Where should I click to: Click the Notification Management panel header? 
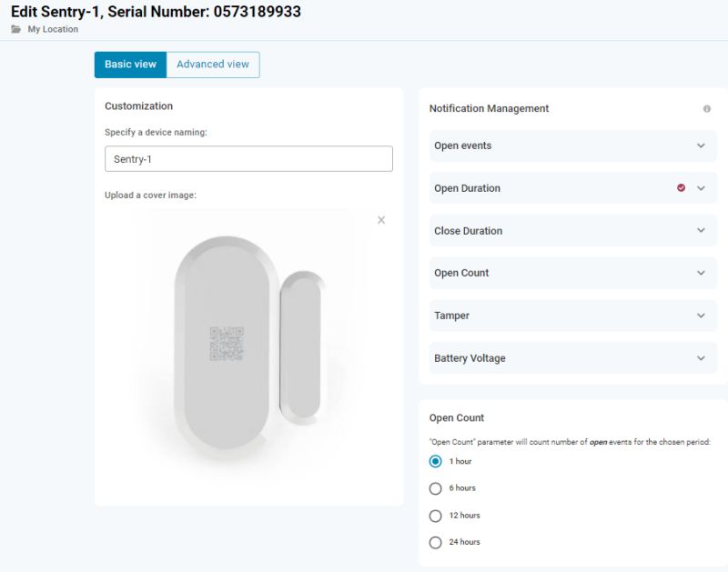(x=489, y=108)
